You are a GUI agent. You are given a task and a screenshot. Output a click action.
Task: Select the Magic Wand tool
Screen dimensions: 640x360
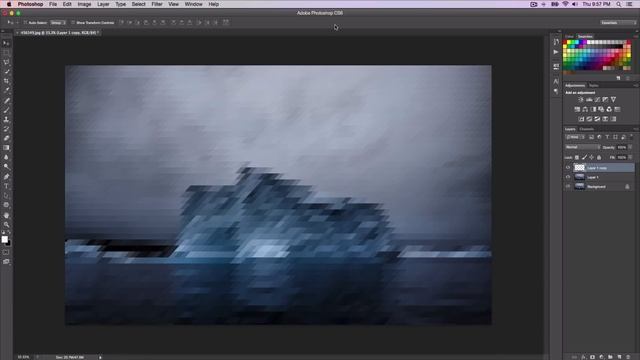(x=6, y=72)
